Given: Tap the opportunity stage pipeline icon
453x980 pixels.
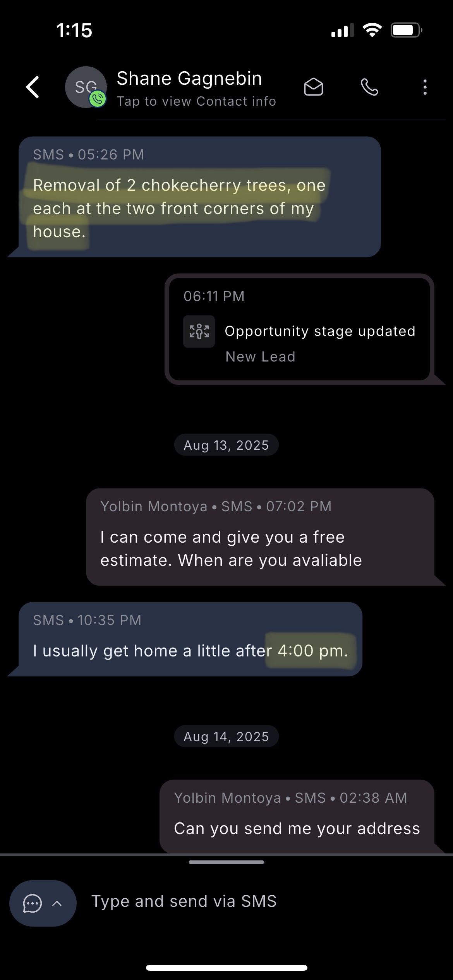Looking at the screenshot, I should pos(199,331).
